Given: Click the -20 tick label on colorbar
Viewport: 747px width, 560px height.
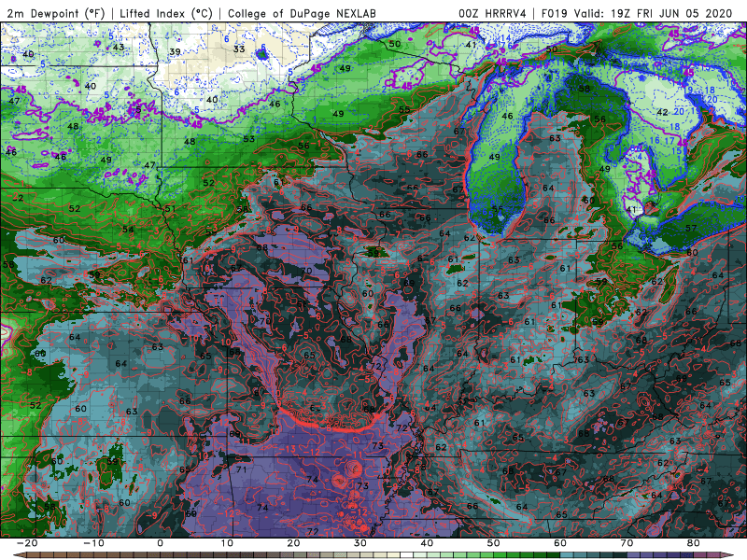Looking at the screenshot, I should pyautogui.click(x=27, y=543).
